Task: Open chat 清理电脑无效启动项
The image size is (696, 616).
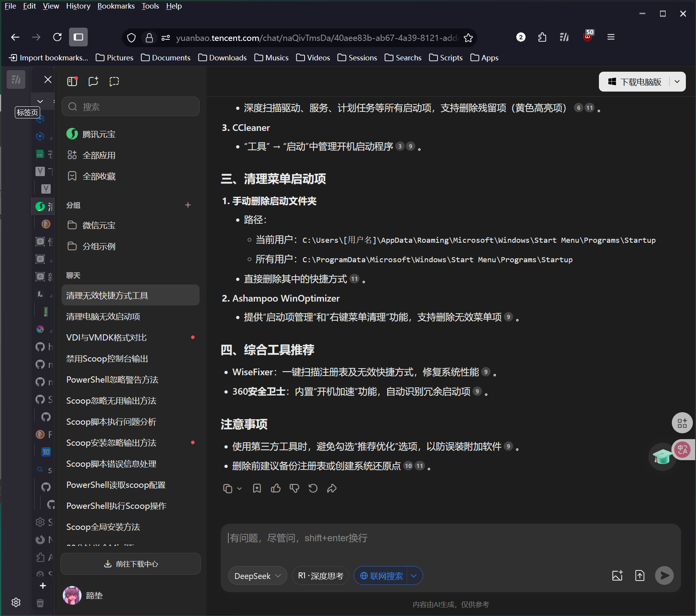Action: pyautogui.click(x=131, y=316)
